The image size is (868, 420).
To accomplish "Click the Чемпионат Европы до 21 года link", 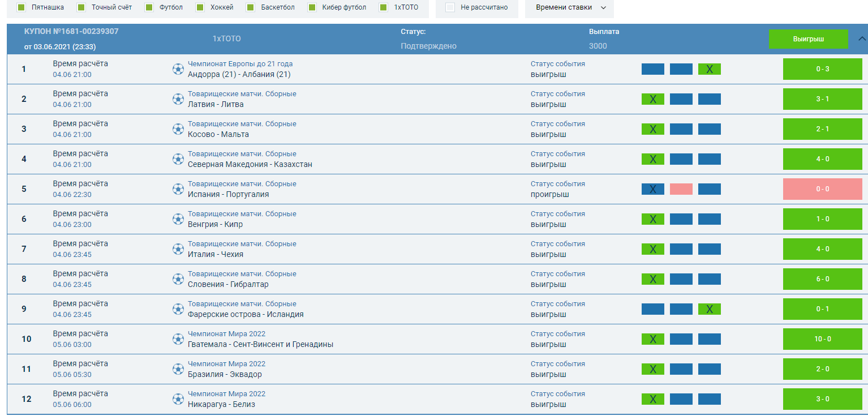I will click(240, 64).
